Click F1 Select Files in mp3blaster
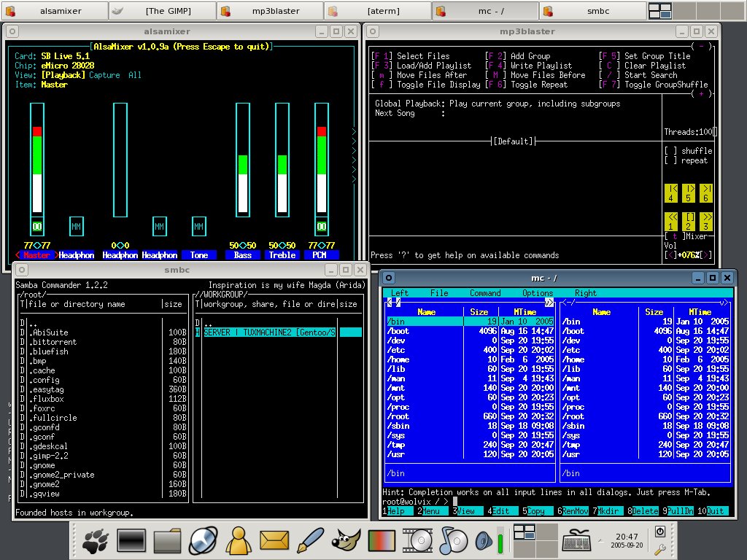Image resolution: width=747 pixels, height=560 pixels. click(411, 56)
